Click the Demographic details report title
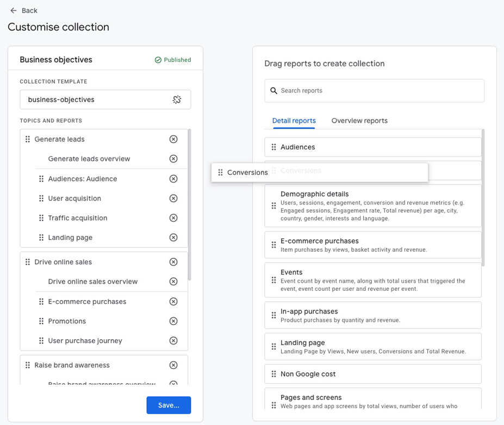The width and height of the screenshot is (504, 425). [x=314, y=194]
